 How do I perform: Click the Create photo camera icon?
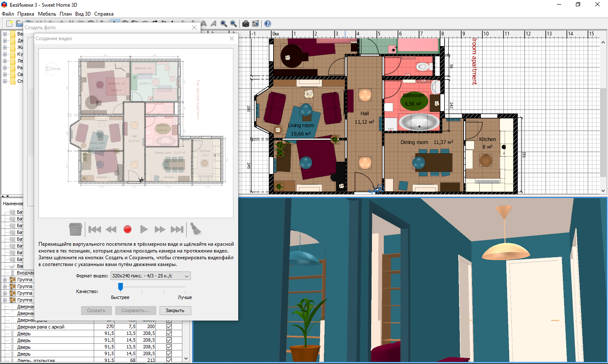click(x=246, y=24)
